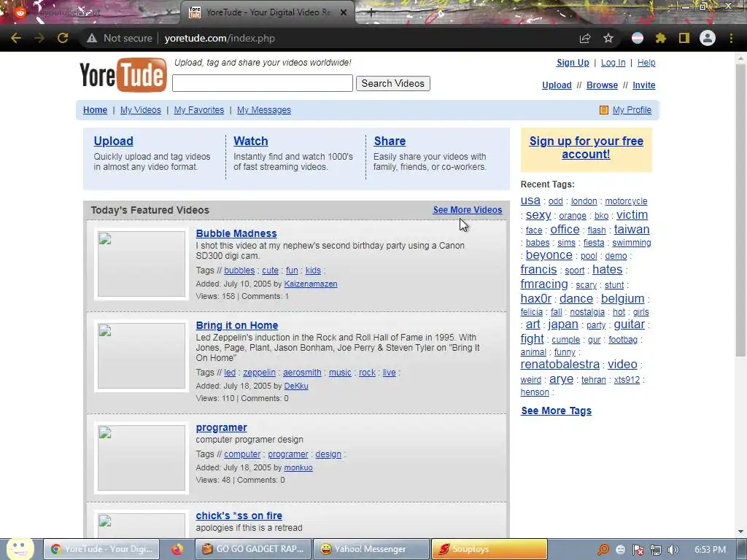The width and height of the screenshot is (747, 560).
Task: Click the Watch heading link
Action: click(251, 141)
